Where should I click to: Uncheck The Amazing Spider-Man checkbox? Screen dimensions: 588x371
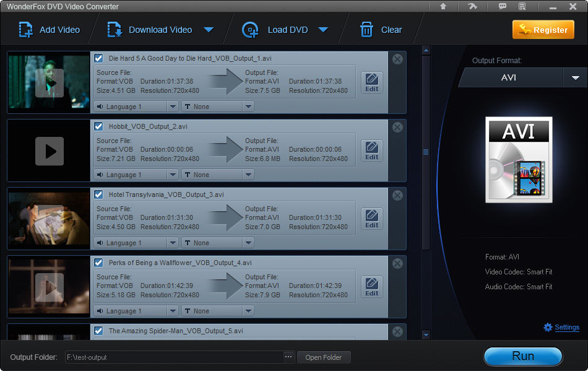tap(98, 331)
